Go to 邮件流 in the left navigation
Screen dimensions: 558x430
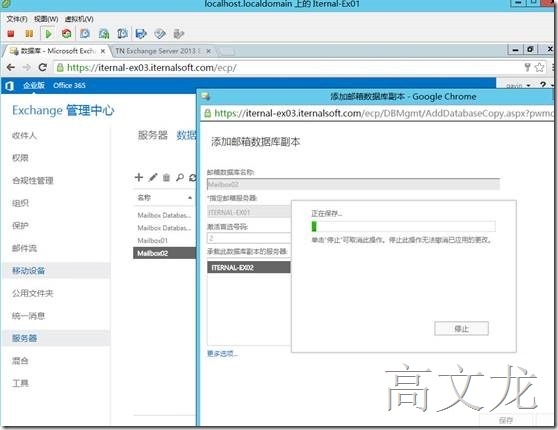[24, 248]
